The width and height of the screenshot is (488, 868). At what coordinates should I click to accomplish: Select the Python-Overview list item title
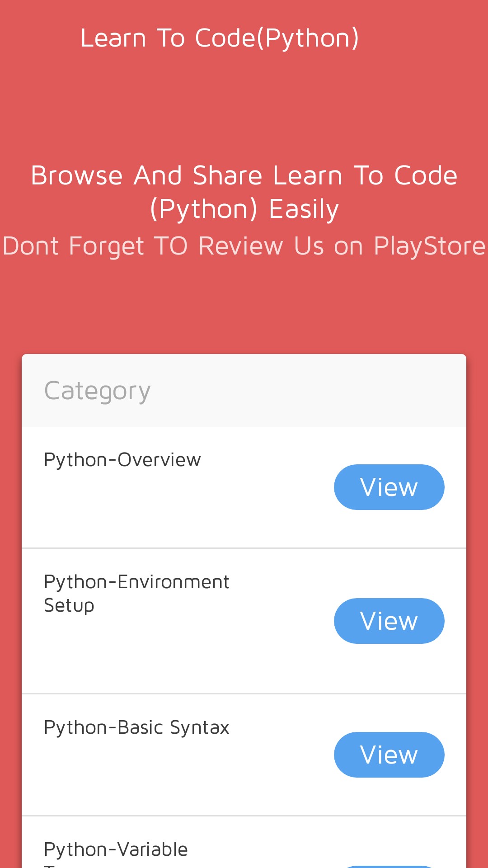[x=122, y=460]
